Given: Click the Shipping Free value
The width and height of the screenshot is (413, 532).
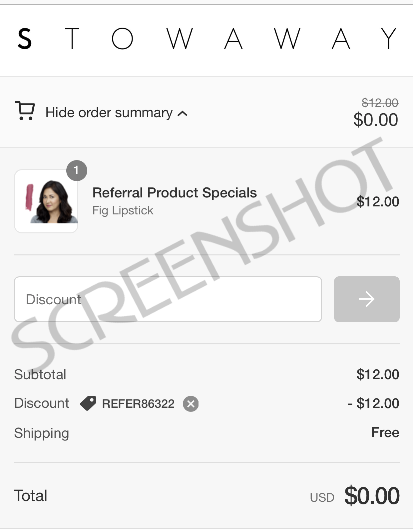Looking at the screenshot, I should coord(385,432).
